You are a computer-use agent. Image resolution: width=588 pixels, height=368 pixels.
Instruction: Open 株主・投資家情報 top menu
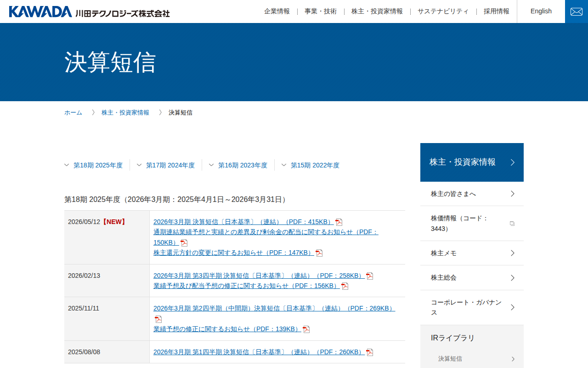click(377, 11)
